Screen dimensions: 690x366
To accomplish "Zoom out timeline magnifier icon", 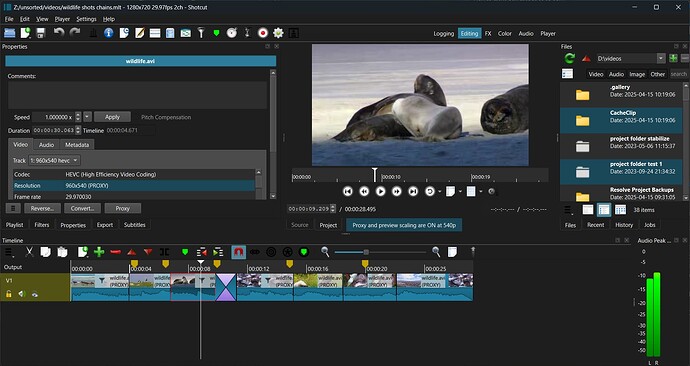I will [x=325, y=252].
